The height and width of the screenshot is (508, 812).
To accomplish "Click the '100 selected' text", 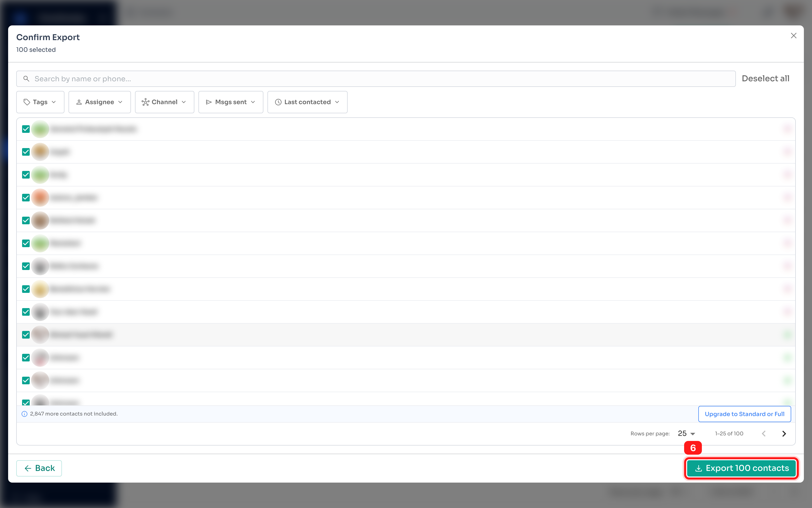I will [x=36, y=50].
